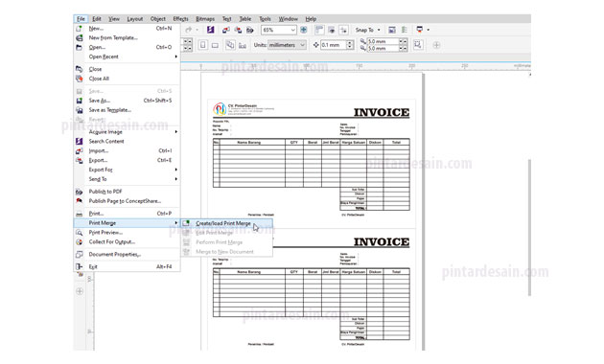Click the green icon next to Options
This screenshot has width=604, height=364.
coord(404,30)
